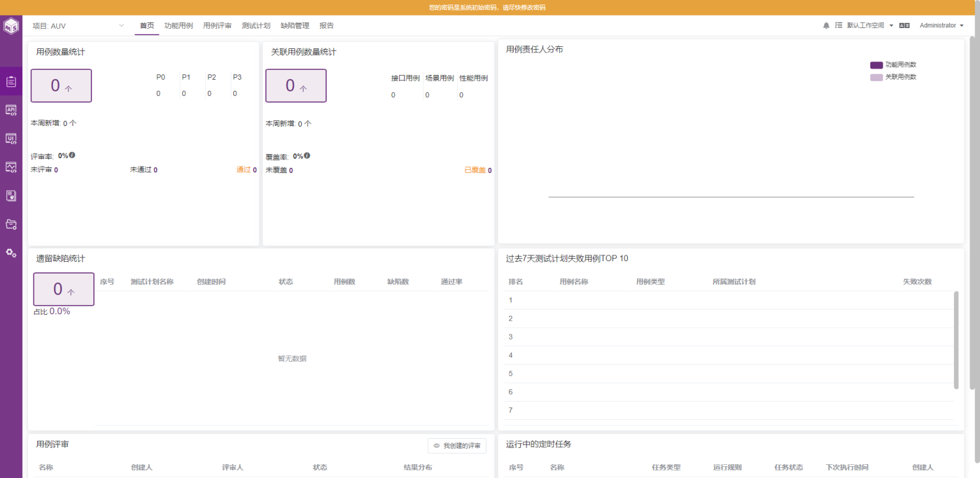Click the 结果分布 column header
This screenshot has height=478, width=980.
click(x=418, y=468)
